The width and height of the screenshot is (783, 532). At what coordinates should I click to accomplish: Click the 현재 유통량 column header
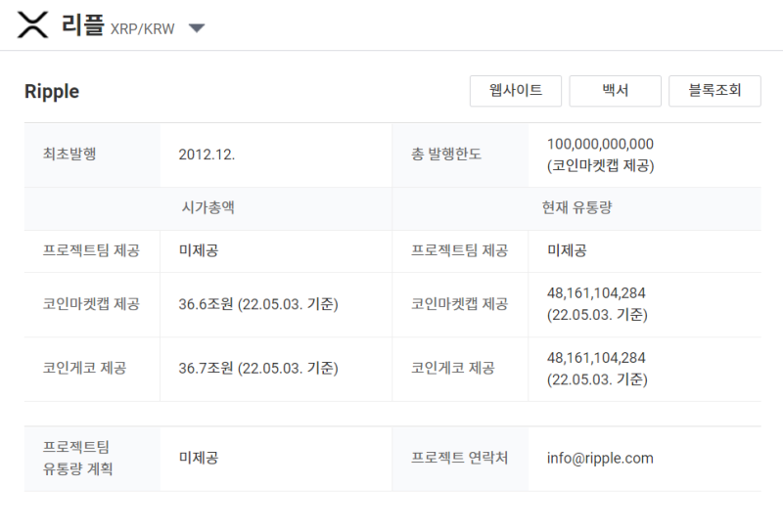(576, 207)
